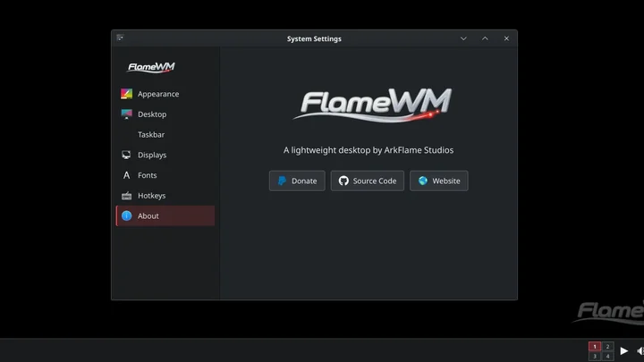Select the About sidebar entry
This screenshot has width=644, height=362.
(x=165, y=216)
